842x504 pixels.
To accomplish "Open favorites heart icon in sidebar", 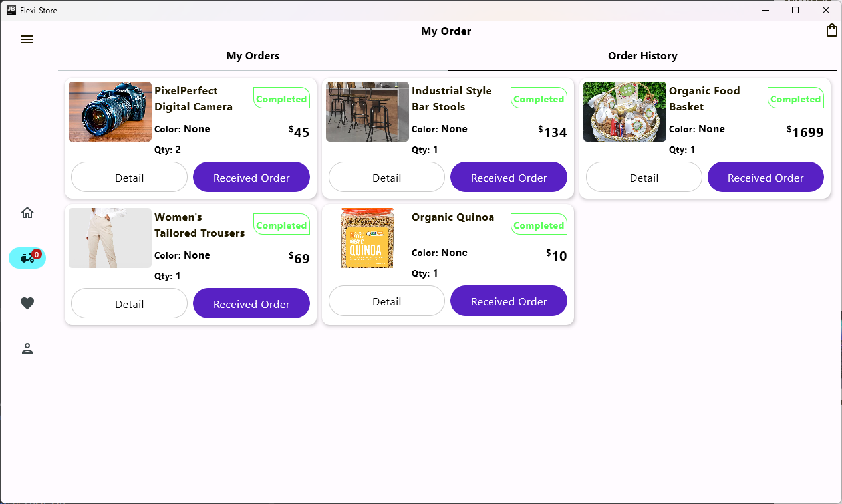I will [x=27, y=303].
